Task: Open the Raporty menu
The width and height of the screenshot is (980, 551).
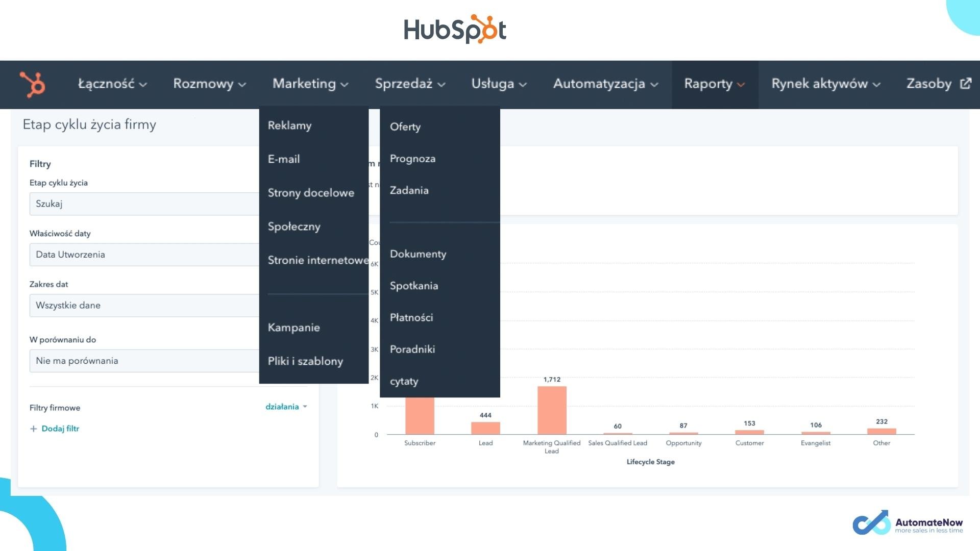Action: pyautogui.click(x=715, y=84)
